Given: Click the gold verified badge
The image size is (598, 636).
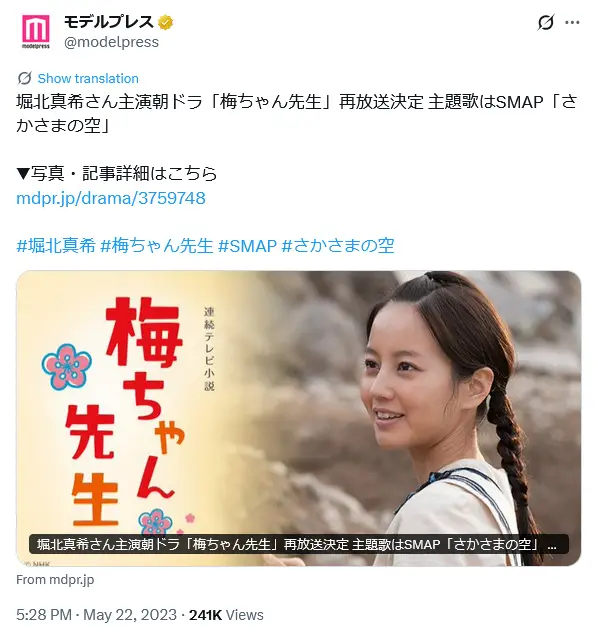Looking at the screenshot, I should point(165,22).
